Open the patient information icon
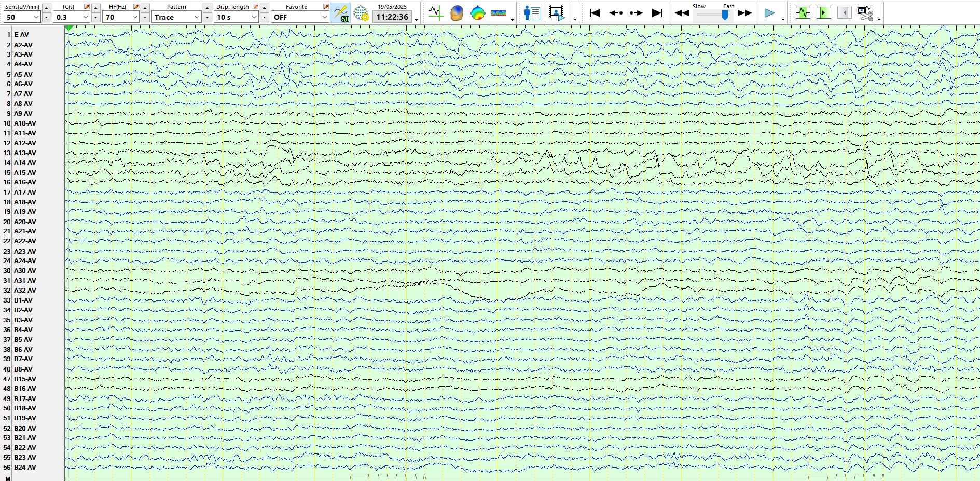980x481 pixels. point(532,13)
